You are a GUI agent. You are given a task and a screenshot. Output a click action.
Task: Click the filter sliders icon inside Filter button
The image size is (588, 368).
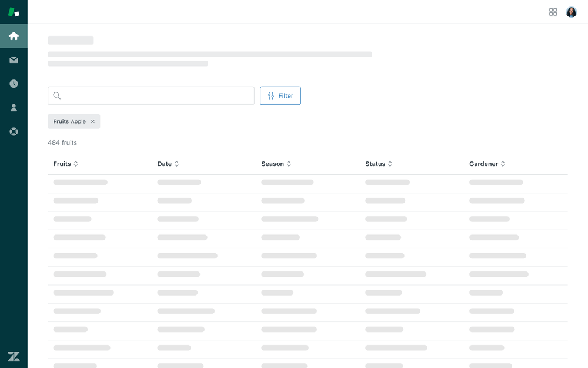click(x=271, y=95)
